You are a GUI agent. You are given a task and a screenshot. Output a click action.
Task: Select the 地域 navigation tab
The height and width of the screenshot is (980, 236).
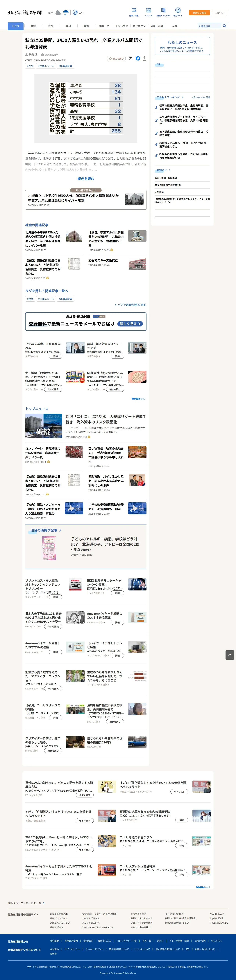[x=33, y=26]
